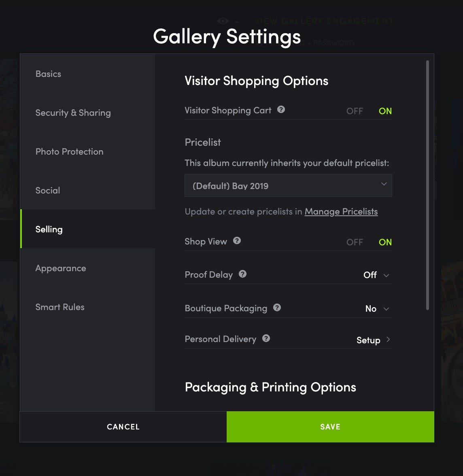Go to Photo Protection tab
463x476 pixels.
[70, 152]
